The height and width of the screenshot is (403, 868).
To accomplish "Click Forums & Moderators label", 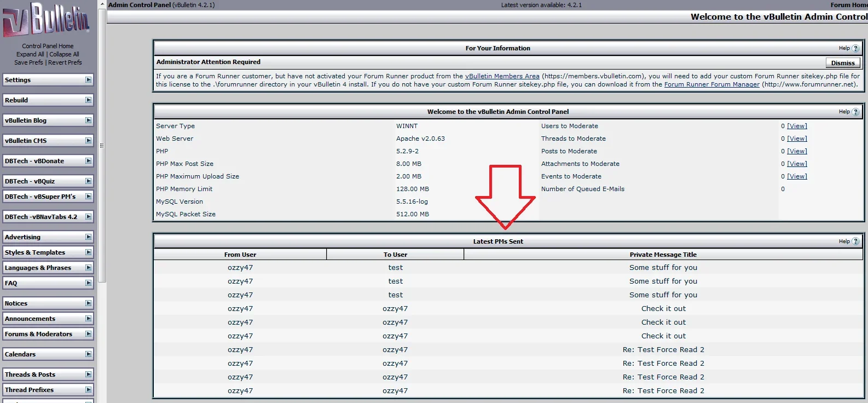I will [x=38, y=334].
